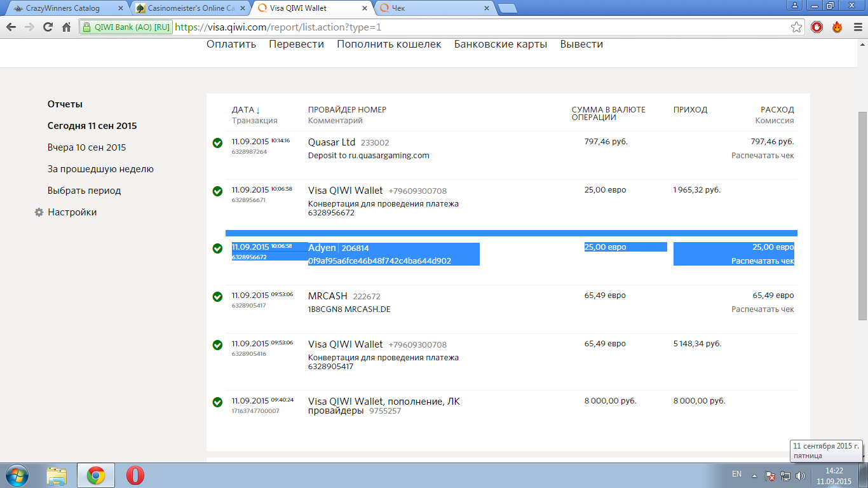Click Распечатать чек in the Adyen row
This screenshot has height=488, width=868.
tap(763, 261)
